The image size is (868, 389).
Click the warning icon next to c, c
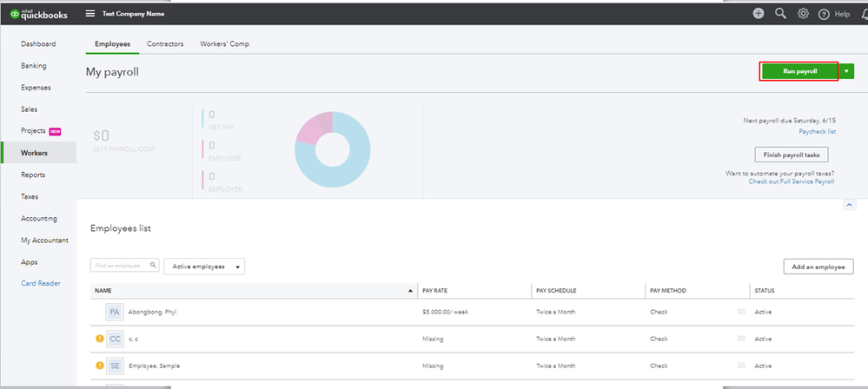coord(100,338)
